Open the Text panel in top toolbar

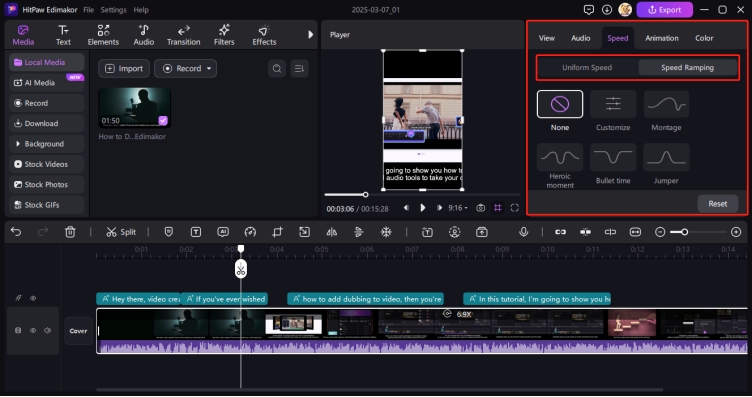(x=63, y=35)
